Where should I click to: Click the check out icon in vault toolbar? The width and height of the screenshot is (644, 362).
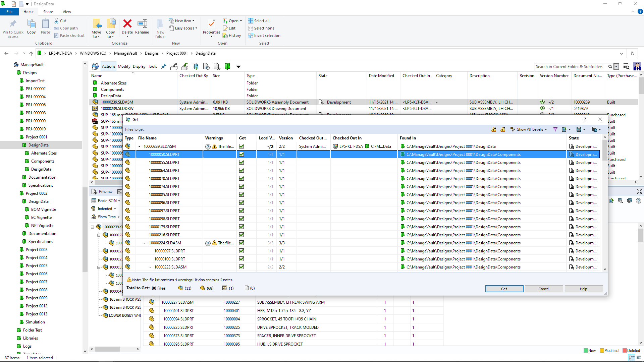click(174, 66)
